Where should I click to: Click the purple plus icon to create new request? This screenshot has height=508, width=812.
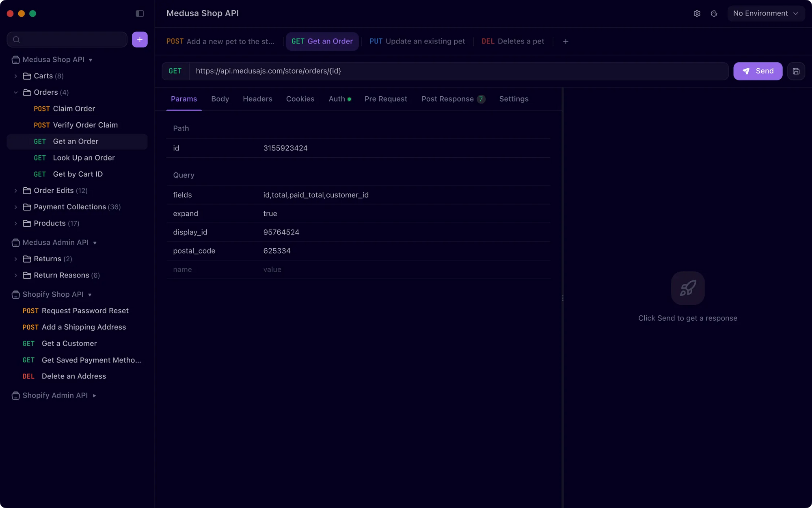pos(140,39)
